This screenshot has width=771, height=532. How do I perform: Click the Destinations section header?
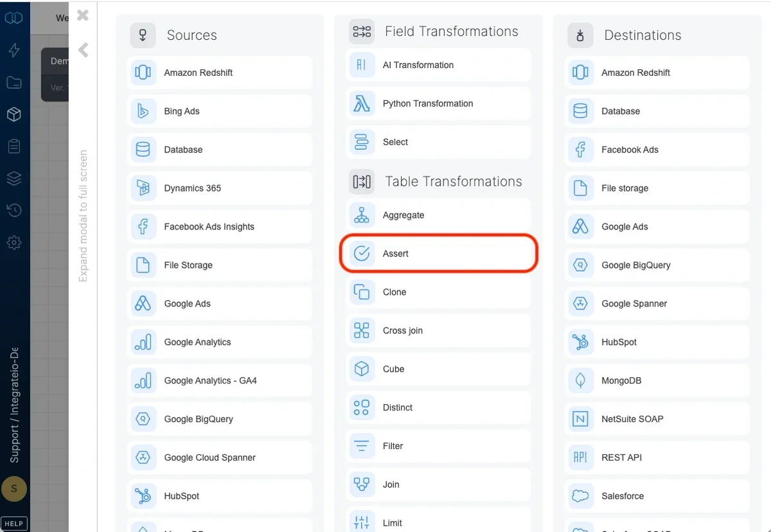[x=641, y=35]
